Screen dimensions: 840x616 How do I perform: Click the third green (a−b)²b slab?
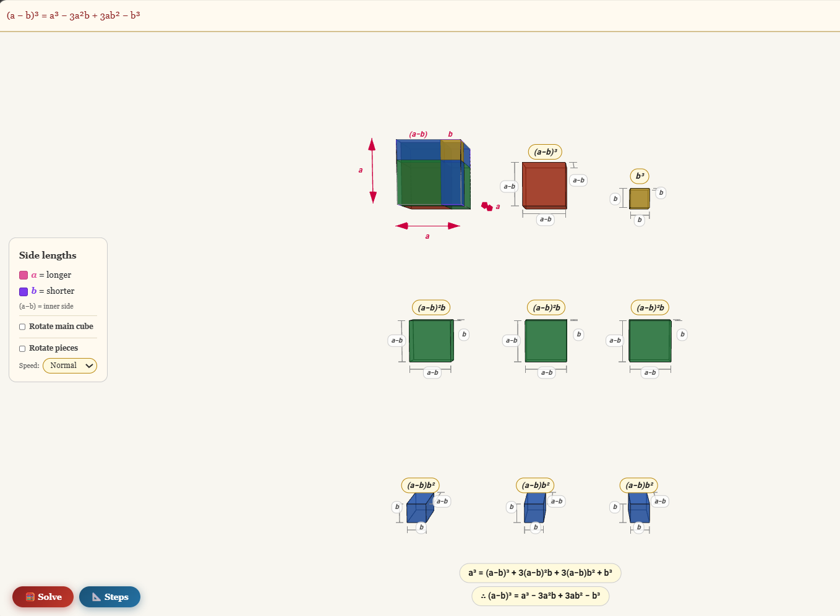pyautogui.click(x=649, y=340)
